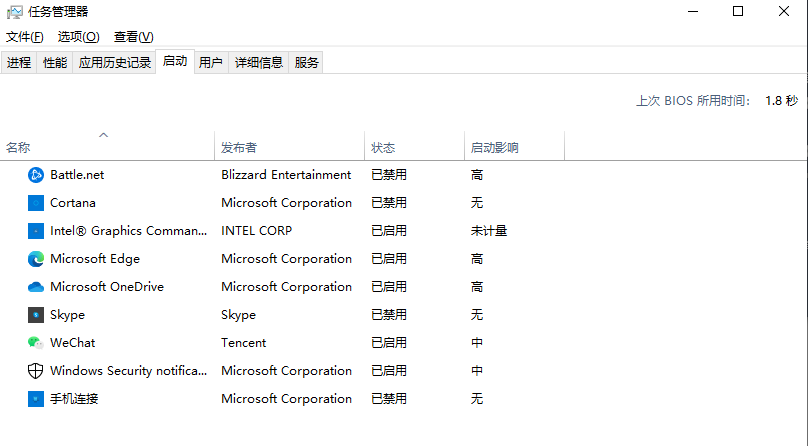Viewport: 808px width, 446px height.
Task: Click the 1.8 秒 BIOS time value
Action: coord(782,100)
